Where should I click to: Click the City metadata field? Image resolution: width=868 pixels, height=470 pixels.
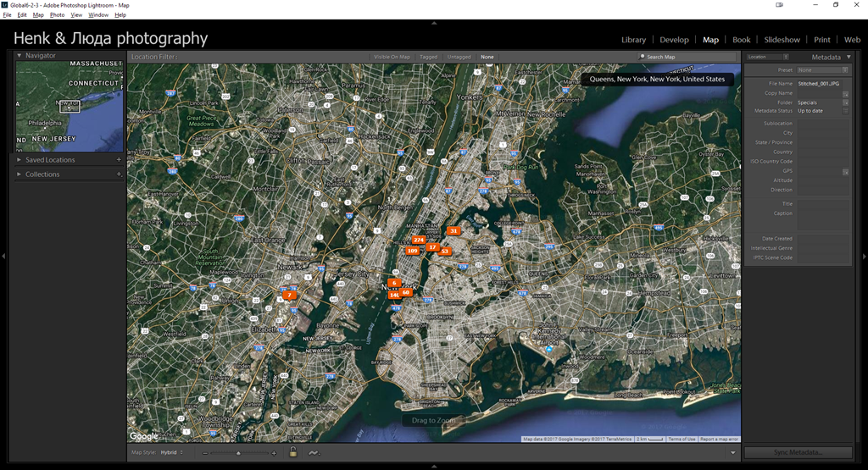823,133
